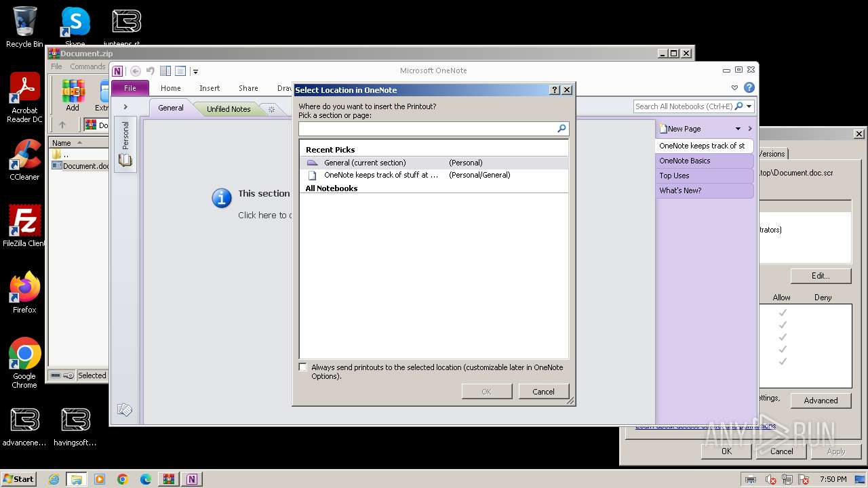Select the General section tab
Screen dimensions: 868x488
[x=171, y=108]
